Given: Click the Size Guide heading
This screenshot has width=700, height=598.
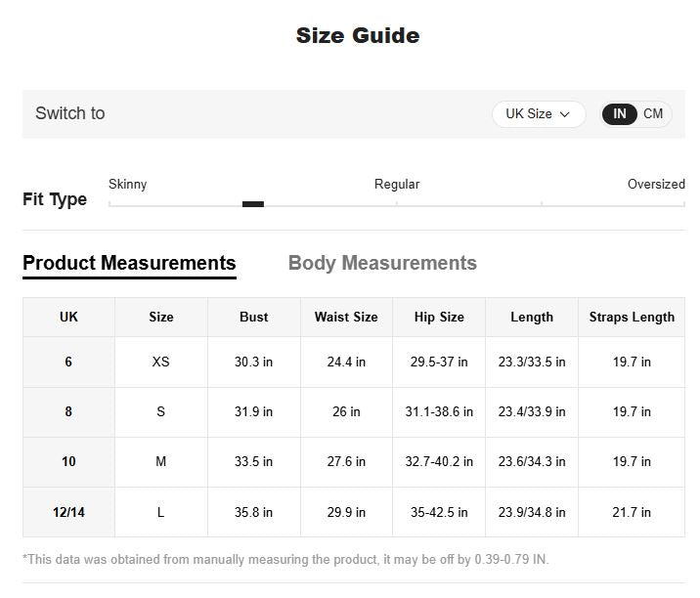Looking at the screenshot, I should point(358,36).
